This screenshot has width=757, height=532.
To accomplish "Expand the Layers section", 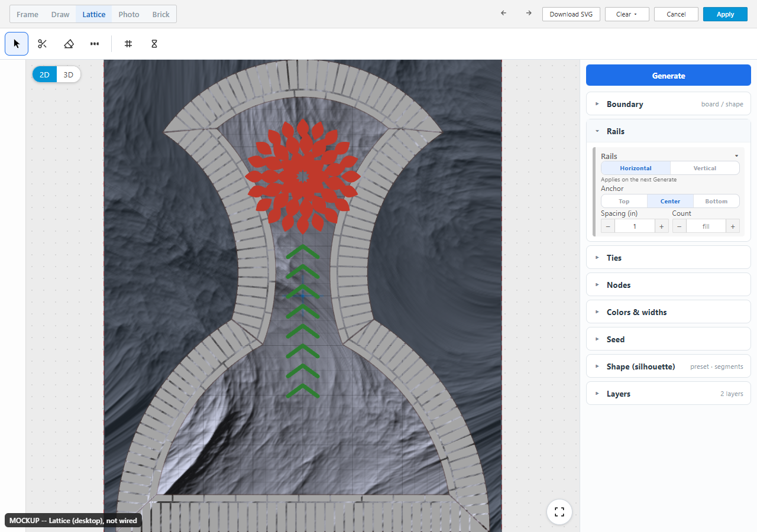I will [668, 394].
